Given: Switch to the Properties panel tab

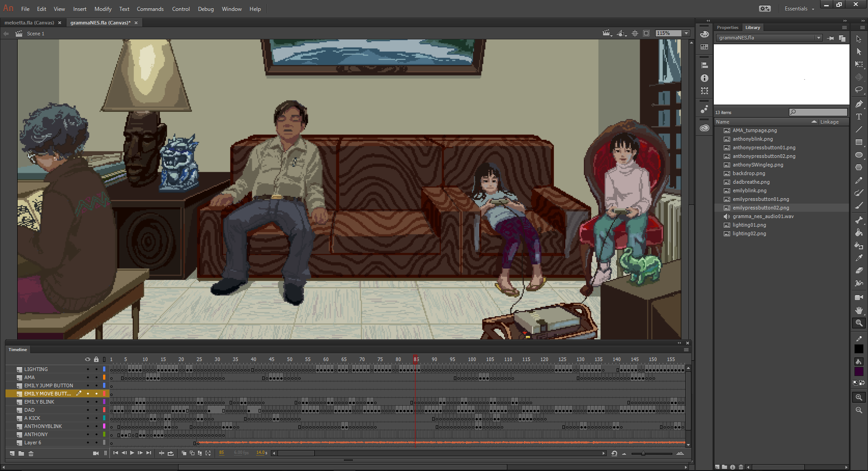Looking at the screenshot, I should click(x=727, y=28).
